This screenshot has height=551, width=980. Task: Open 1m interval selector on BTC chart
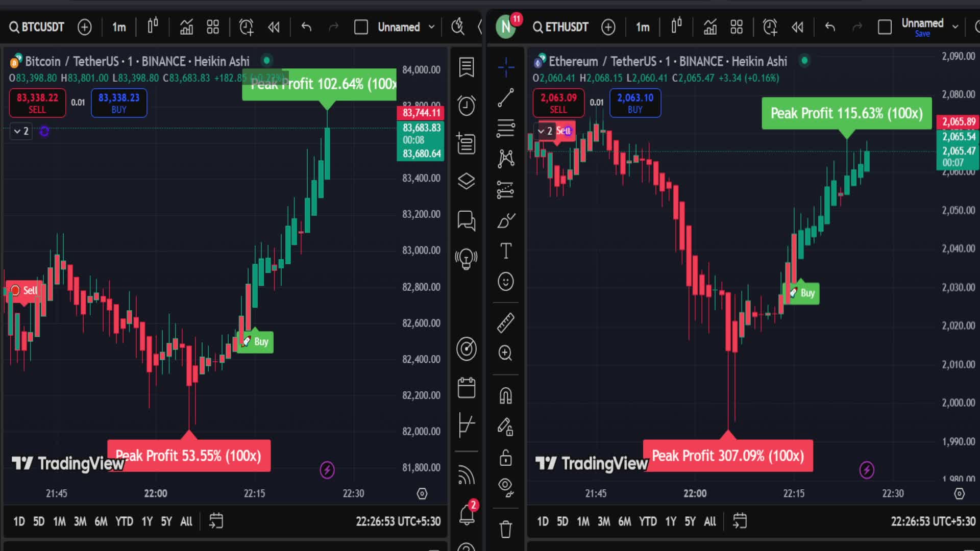pyautogui.click(x=119, y=27)
